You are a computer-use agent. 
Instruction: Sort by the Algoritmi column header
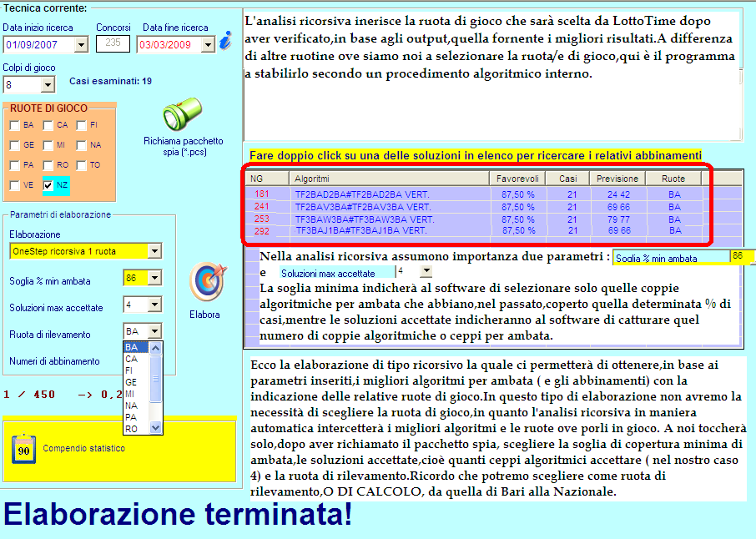point(389,179)
